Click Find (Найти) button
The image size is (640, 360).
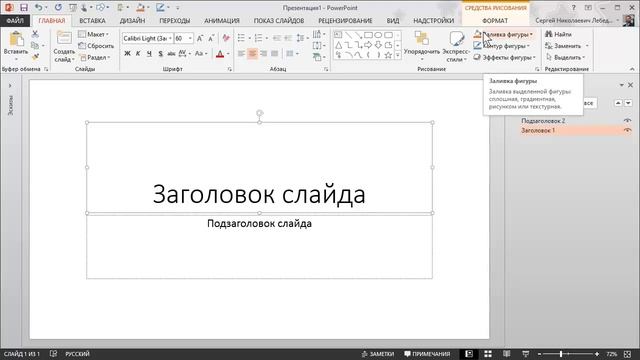click(558, 34)
